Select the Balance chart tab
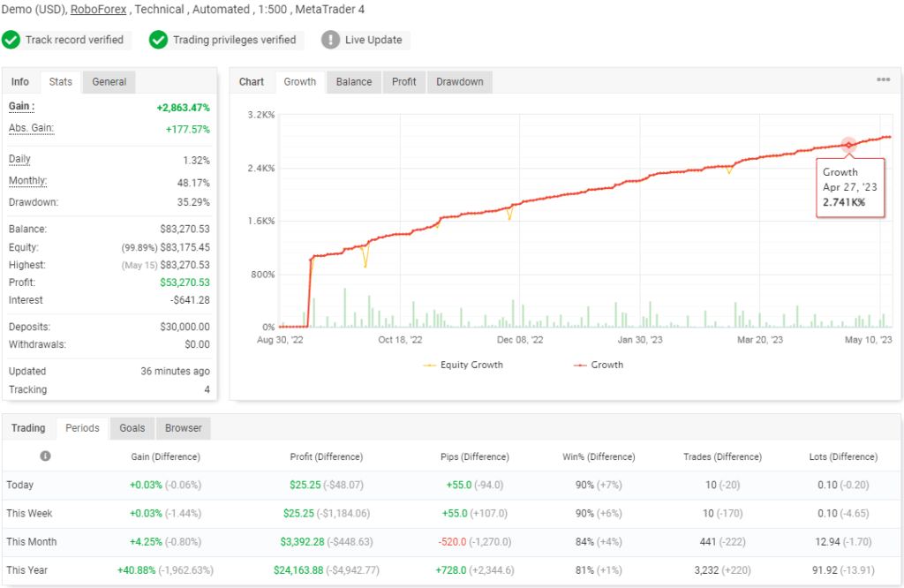The image size is (904, 588). coord(354,82)
